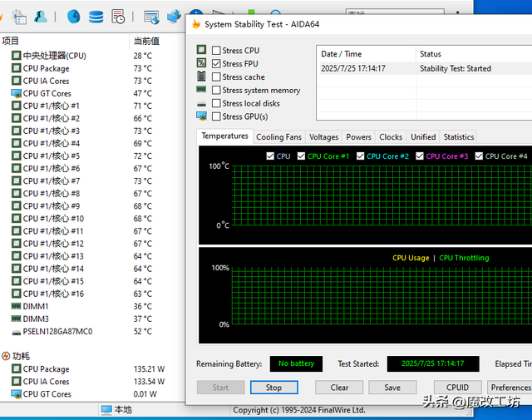Open the blue pie-chart disk benchmark icon
The height and width of the screenshot is (420, 532).
point(74,17)
